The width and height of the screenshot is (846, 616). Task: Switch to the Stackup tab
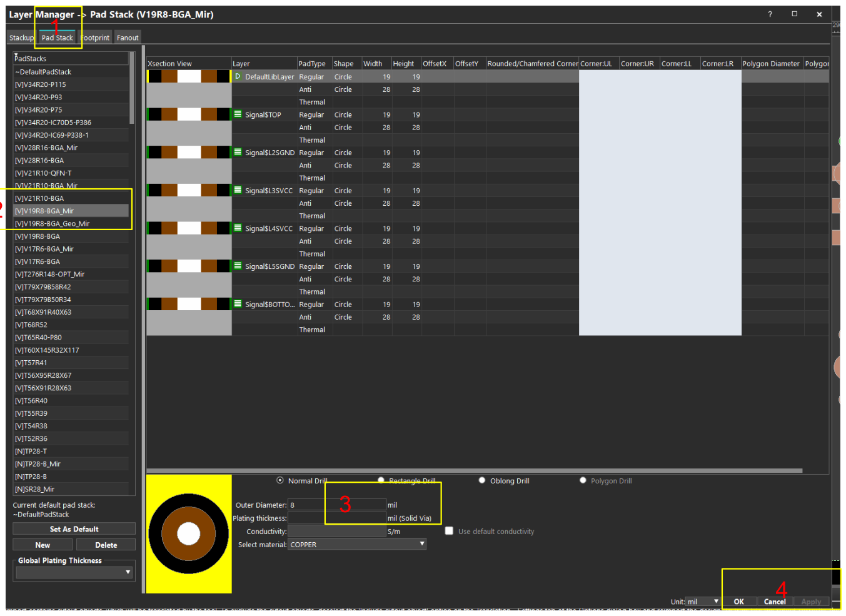click(21, 38)
